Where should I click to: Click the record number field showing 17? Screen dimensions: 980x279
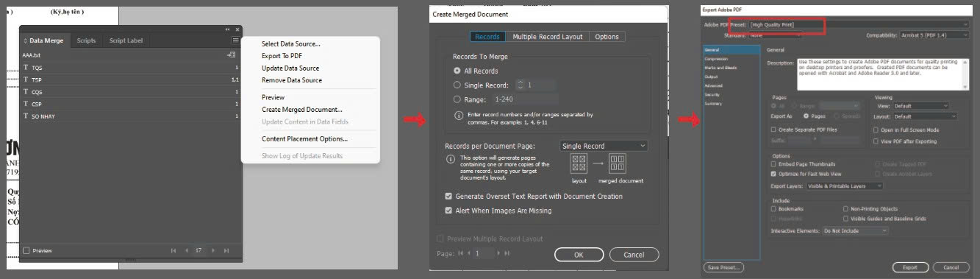tap(198, 251)
